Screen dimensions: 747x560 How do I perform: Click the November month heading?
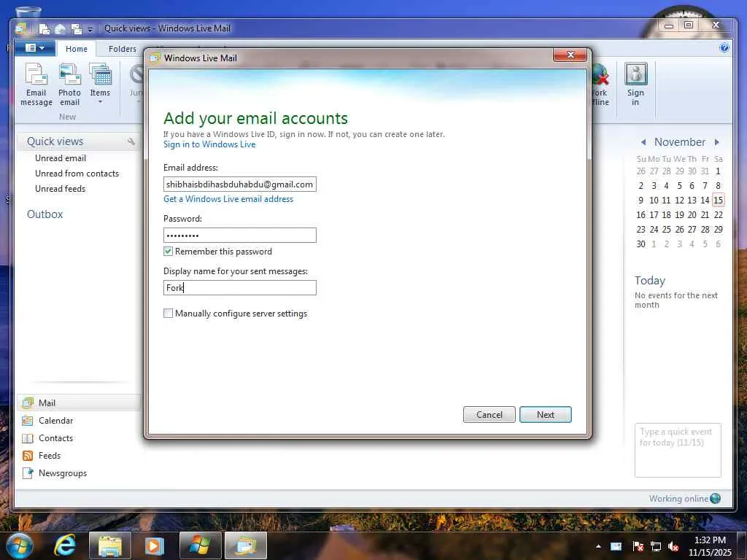[x=679, y=142]
